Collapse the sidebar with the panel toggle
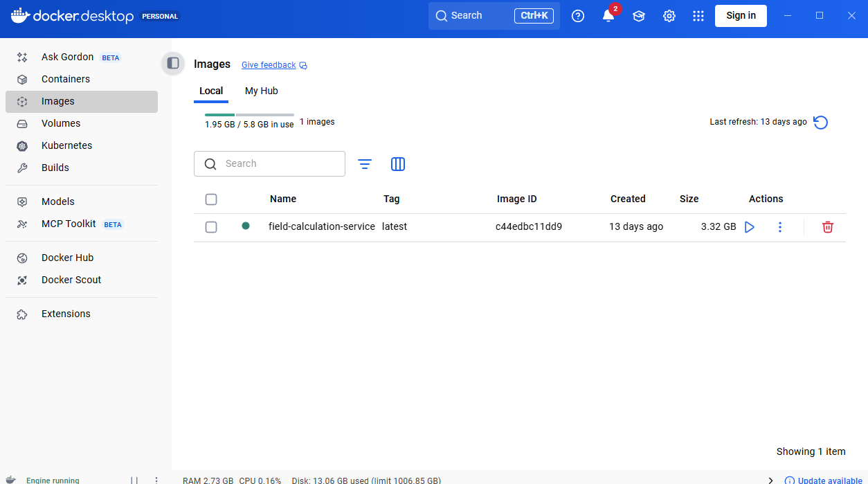This screenshot has height=484, width=868. 173,63
